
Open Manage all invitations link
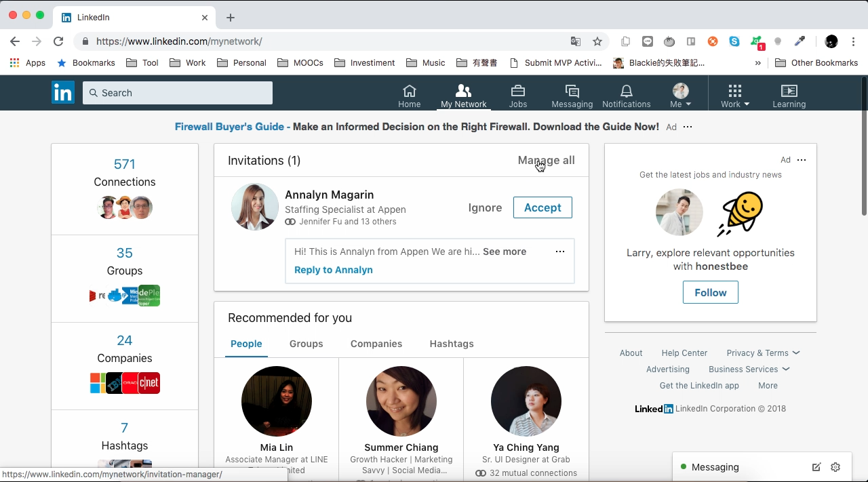pyautogui.click(x=546, y=161)
